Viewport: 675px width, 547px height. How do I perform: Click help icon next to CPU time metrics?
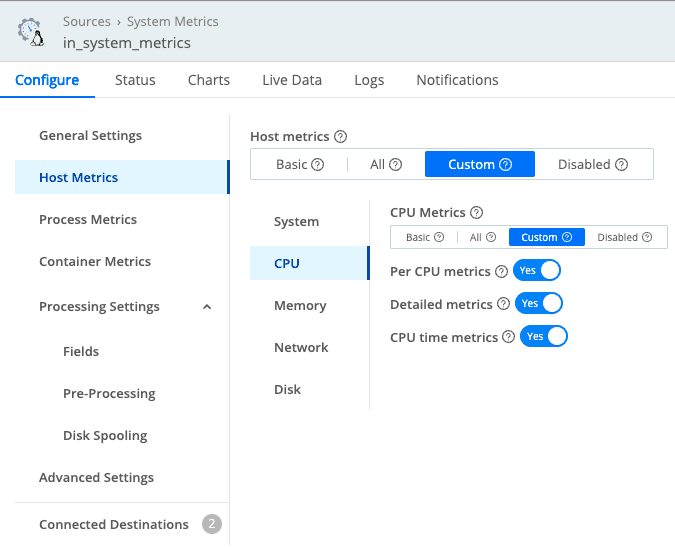509,337
